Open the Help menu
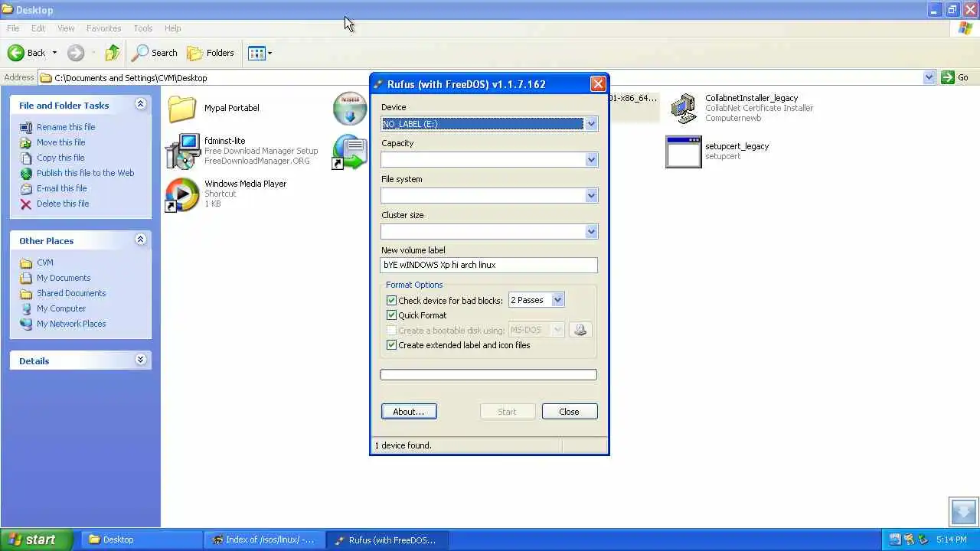 pyautogui.click(x=172, y=28)
